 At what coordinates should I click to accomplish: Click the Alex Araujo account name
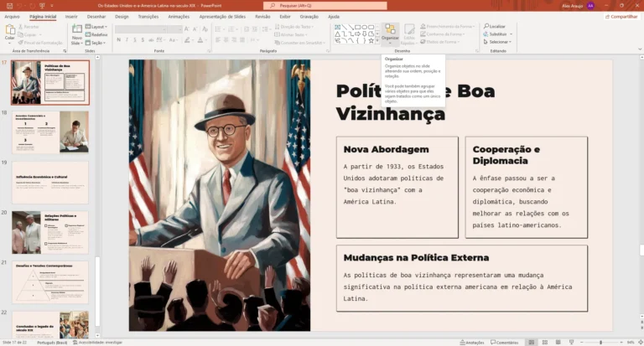pos(572,6)
